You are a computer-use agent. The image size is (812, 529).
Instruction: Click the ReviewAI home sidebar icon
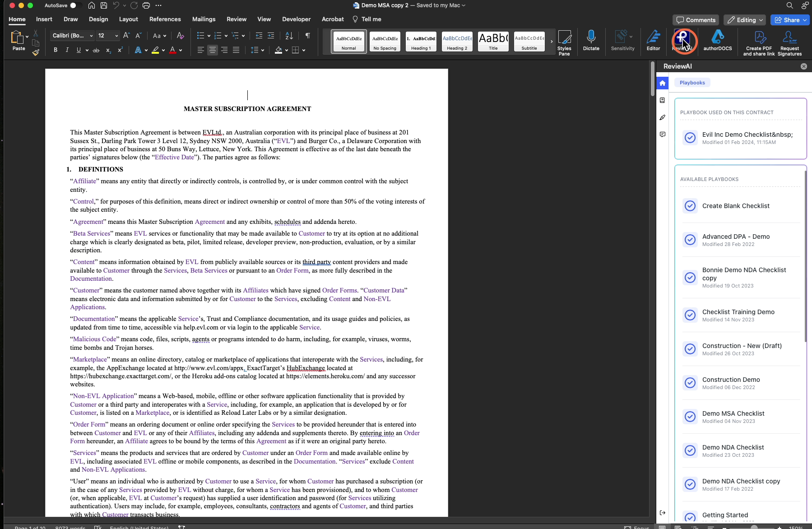[663, 83]
